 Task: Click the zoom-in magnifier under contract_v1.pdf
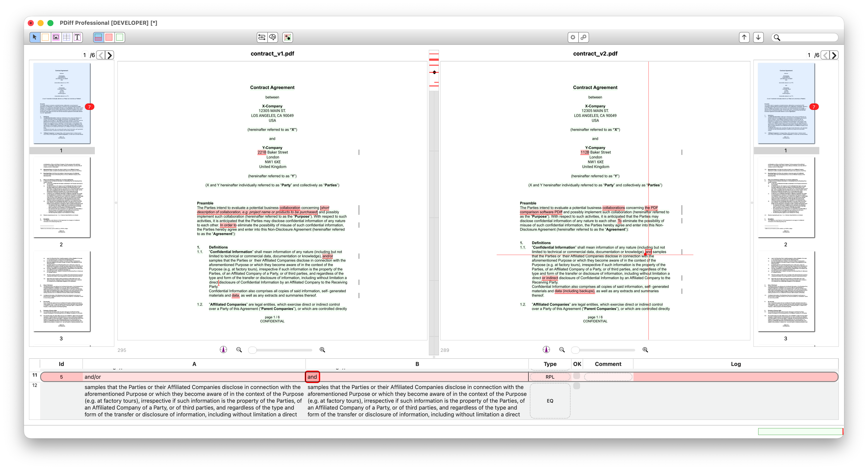(322, 350)
